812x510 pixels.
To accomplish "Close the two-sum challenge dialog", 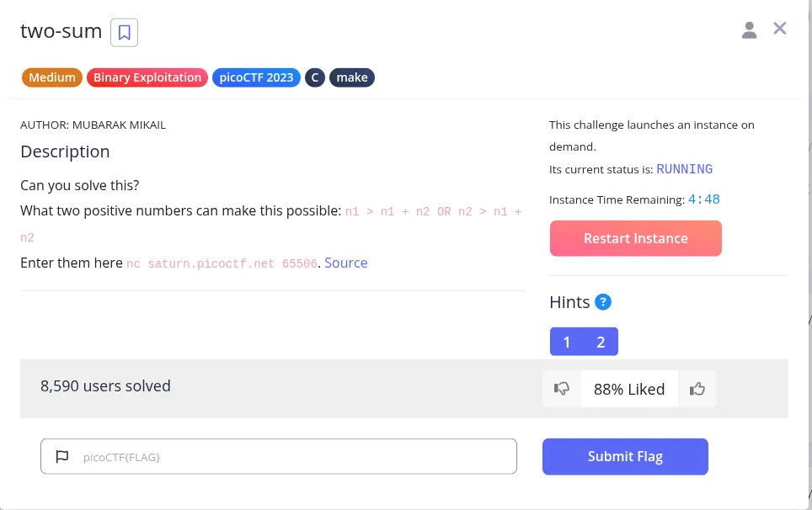I will click(x=779, y=28).
